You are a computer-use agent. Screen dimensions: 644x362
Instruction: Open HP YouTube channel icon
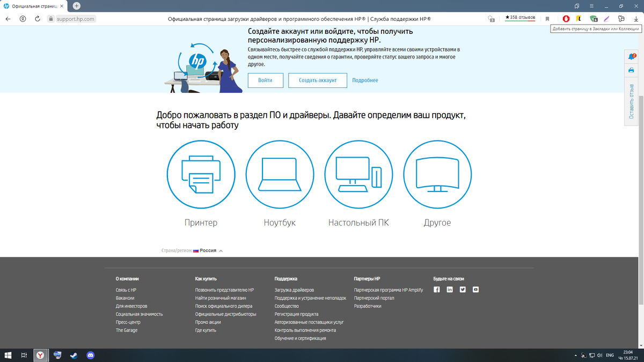475,290
